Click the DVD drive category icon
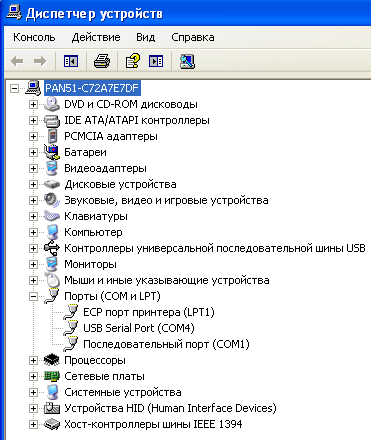 (x=52, y=104)
